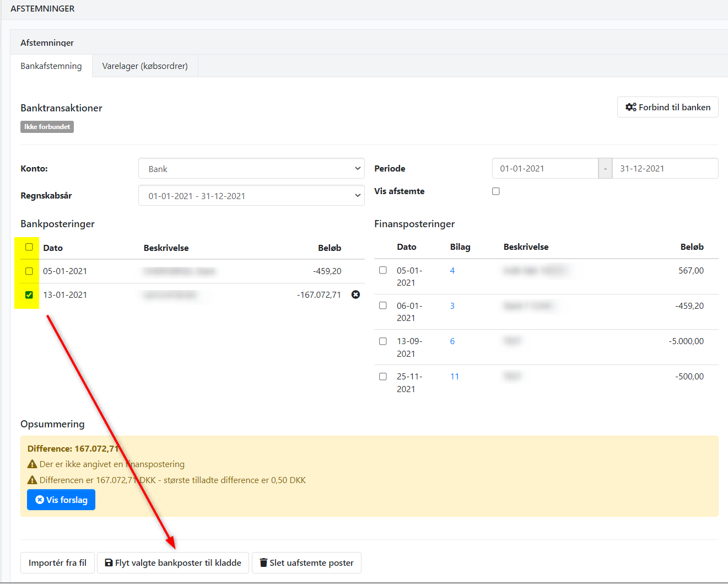Image resolution: width=728 pixels, height=584 pixels.
Task: Tick the finance posting for -5.000,00
Action: pyautogui.click(x=383, y=341)
